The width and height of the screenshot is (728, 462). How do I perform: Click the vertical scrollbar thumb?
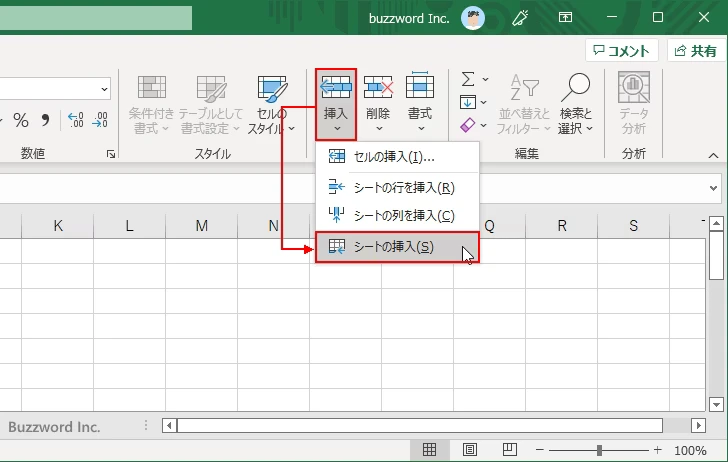[716, 255]
